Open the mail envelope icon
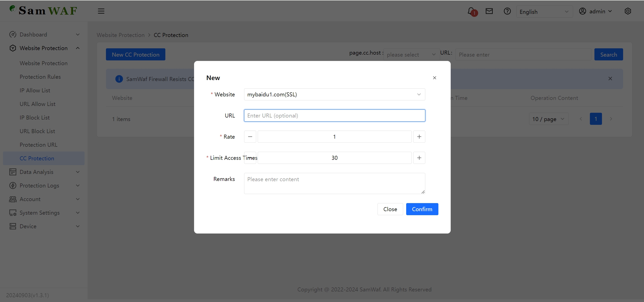This screenshot has width=644, height=302. [x=489, y=11]
